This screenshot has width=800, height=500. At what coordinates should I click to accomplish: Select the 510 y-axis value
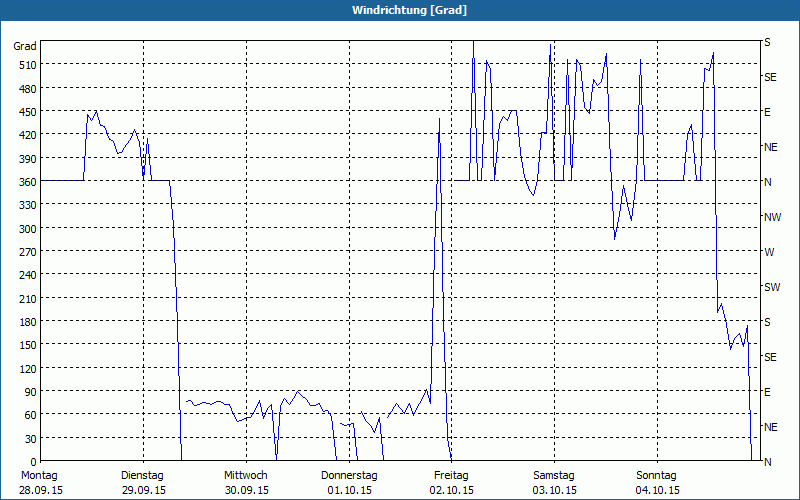point(28,65)
